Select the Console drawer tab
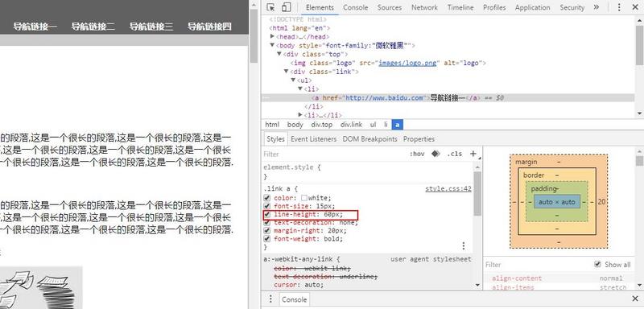The image size is (644, 309). tap(294, 299)
